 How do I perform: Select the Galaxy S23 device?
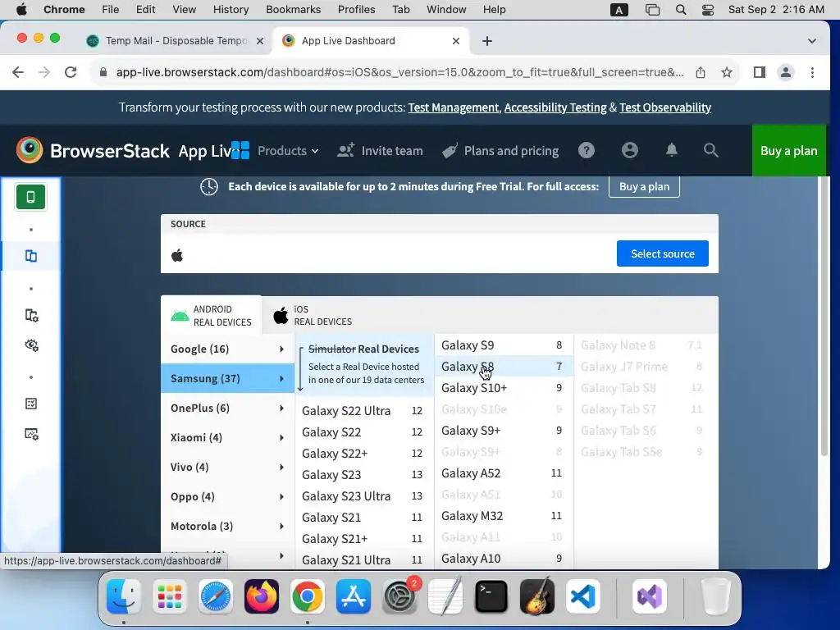point(363,475)
